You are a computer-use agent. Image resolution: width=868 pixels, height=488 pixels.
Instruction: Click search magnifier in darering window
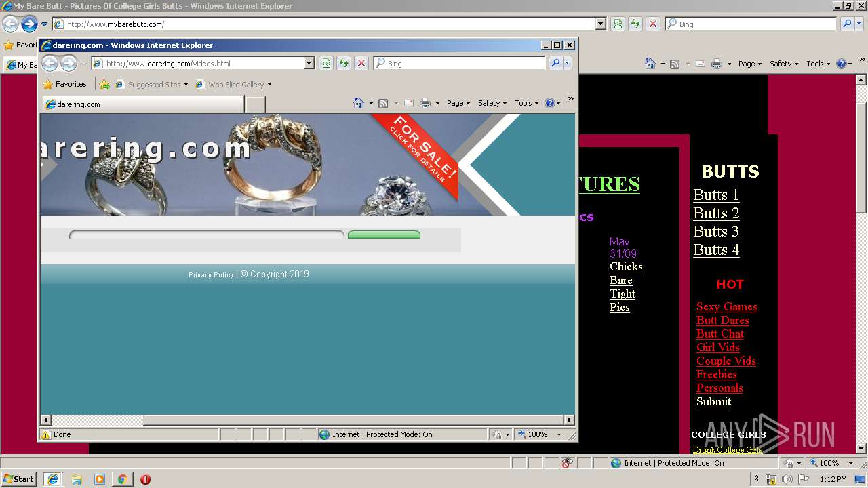point(555,63)
